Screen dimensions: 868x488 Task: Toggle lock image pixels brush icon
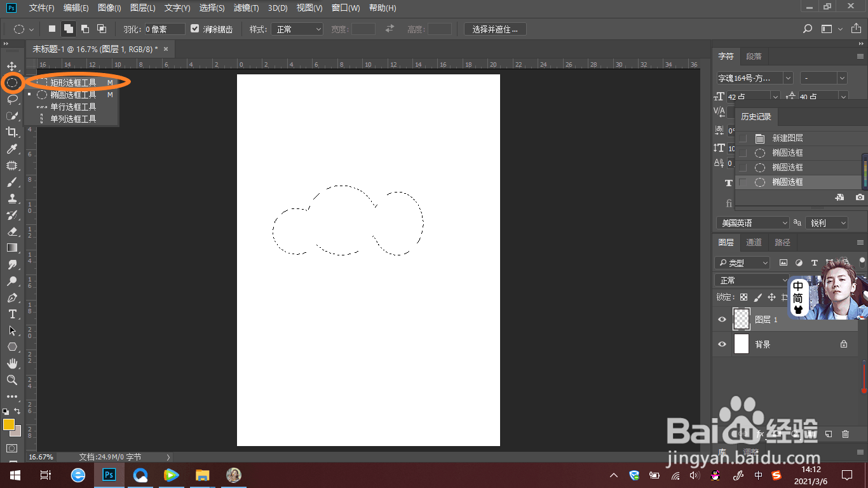757,297
